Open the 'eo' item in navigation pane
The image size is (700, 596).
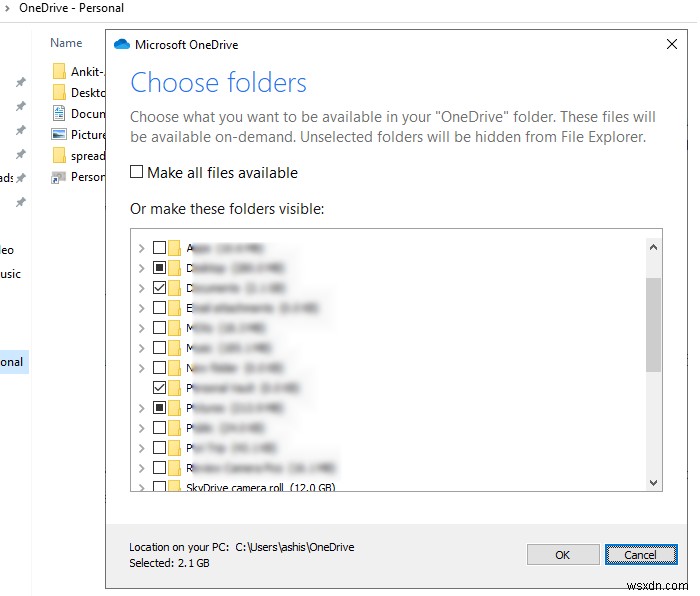(x=7, y=250)
